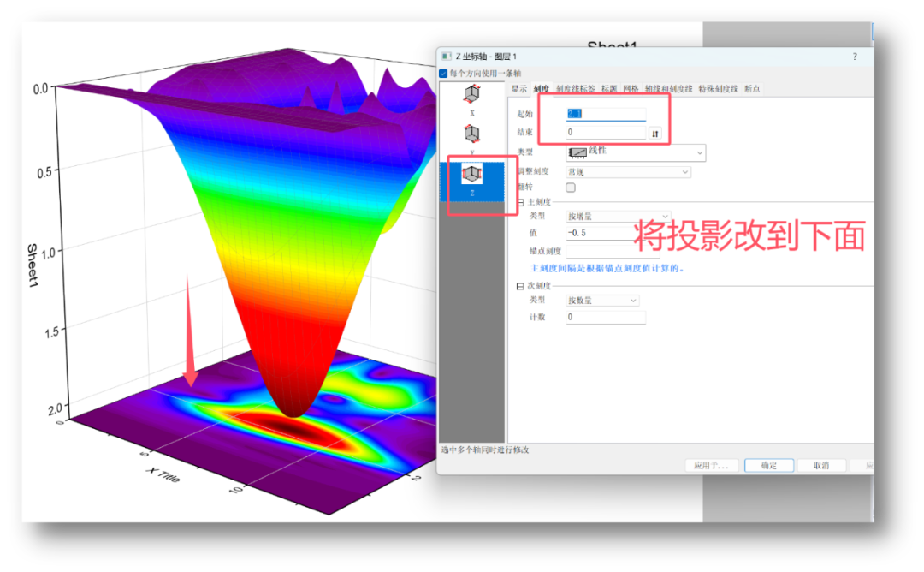Click the minor tick 计数 field
This screenshot has width=924, height=572.
click(606, 317)
